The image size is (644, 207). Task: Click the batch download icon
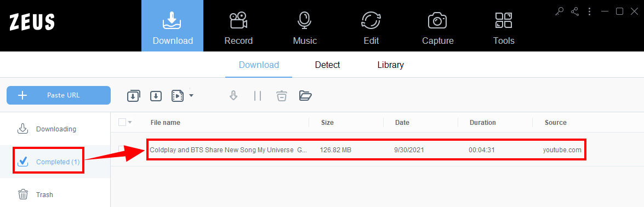[x=133, y=96]
